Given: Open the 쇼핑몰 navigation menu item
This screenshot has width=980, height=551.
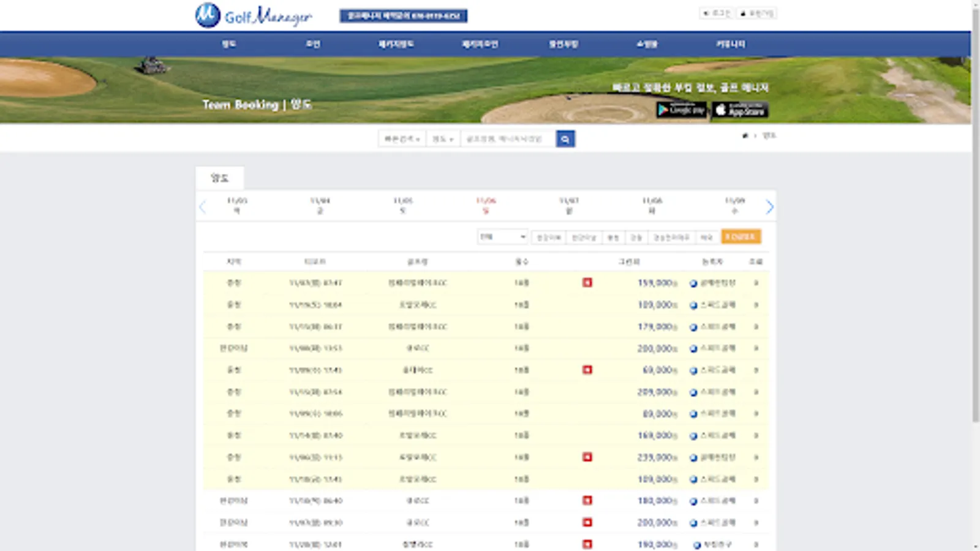Looking at the screenshot, I should pyautogui.click(x=647, y=44).
